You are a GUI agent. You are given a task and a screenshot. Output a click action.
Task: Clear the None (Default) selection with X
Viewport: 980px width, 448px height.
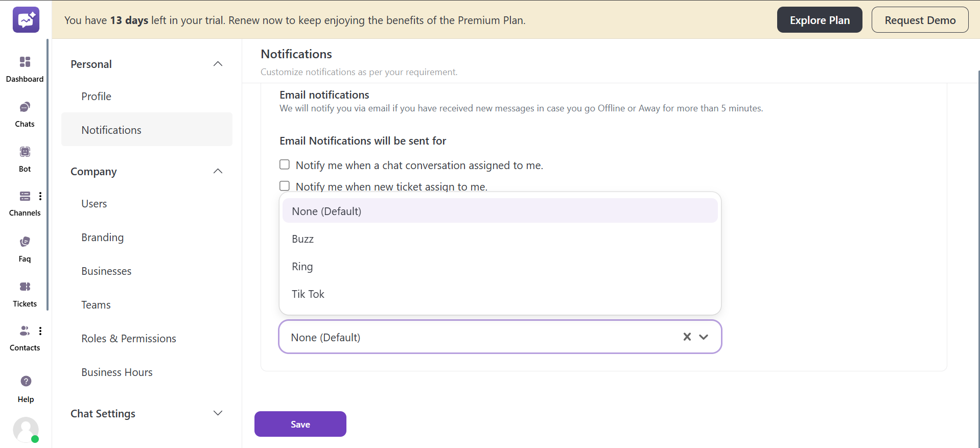pyautogui.click(x=687, y=337)
